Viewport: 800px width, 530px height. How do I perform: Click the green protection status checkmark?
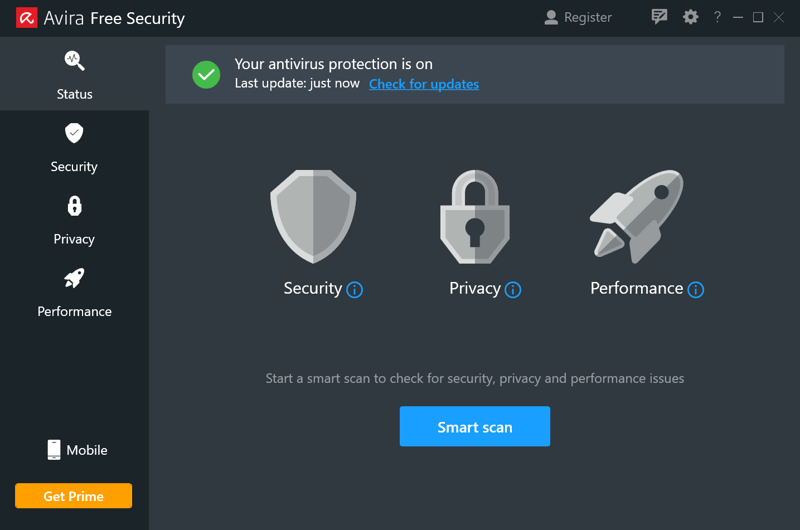tap(206, 74)
